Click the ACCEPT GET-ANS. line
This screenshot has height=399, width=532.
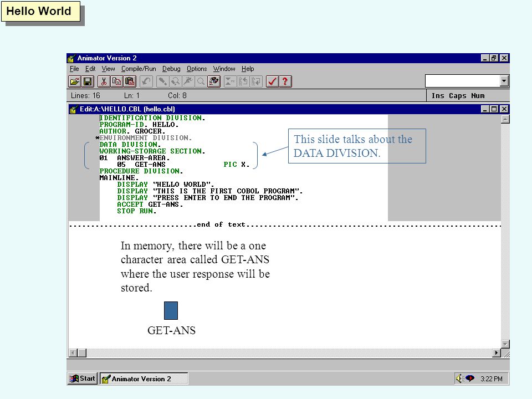coord(150,204)
